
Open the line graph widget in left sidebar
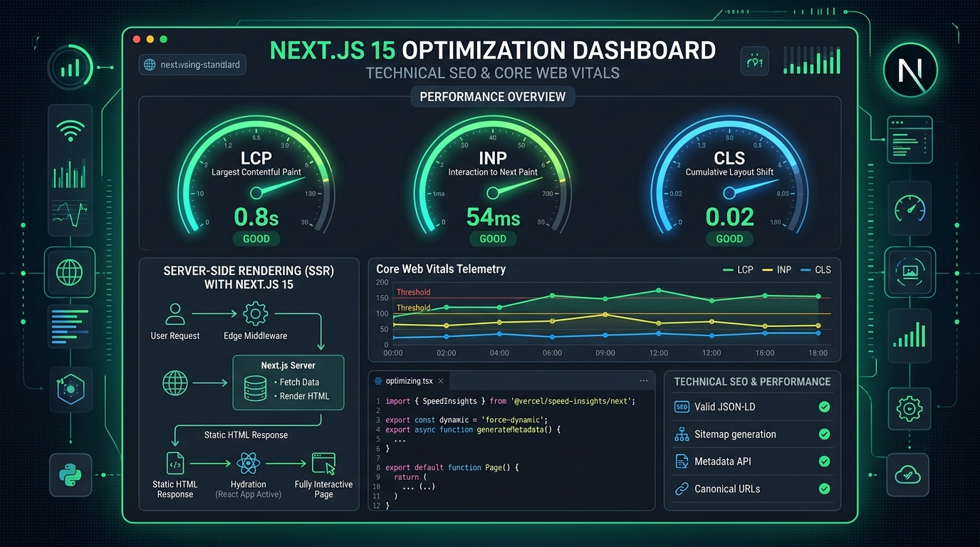point(70,213)
